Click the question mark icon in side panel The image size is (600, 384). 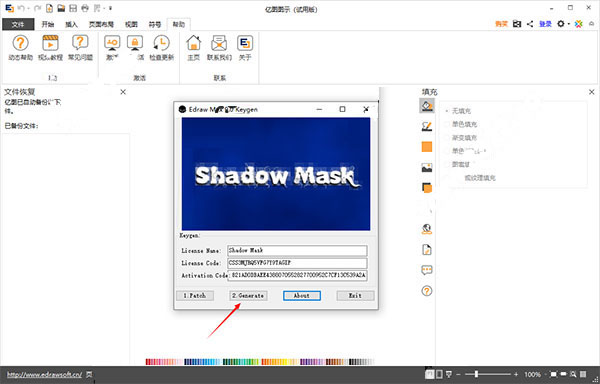(427, 291)
